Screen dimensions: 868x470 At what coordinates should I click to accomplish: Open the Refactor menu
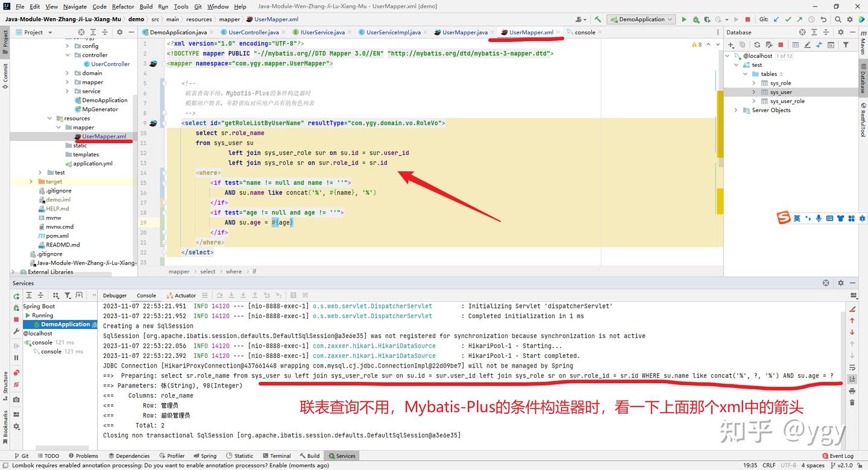click(123, 7)
